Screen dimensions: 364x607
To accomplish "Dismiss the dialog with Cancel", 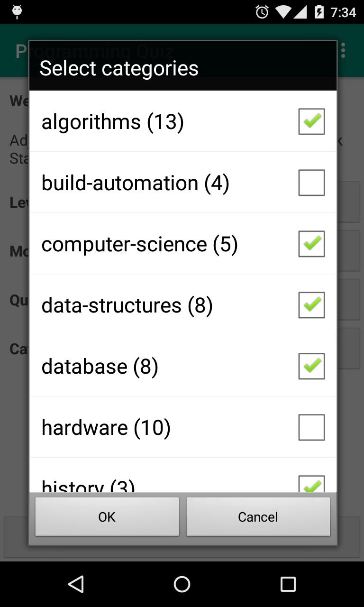I will pyautogui.click(x=258, y=516).
